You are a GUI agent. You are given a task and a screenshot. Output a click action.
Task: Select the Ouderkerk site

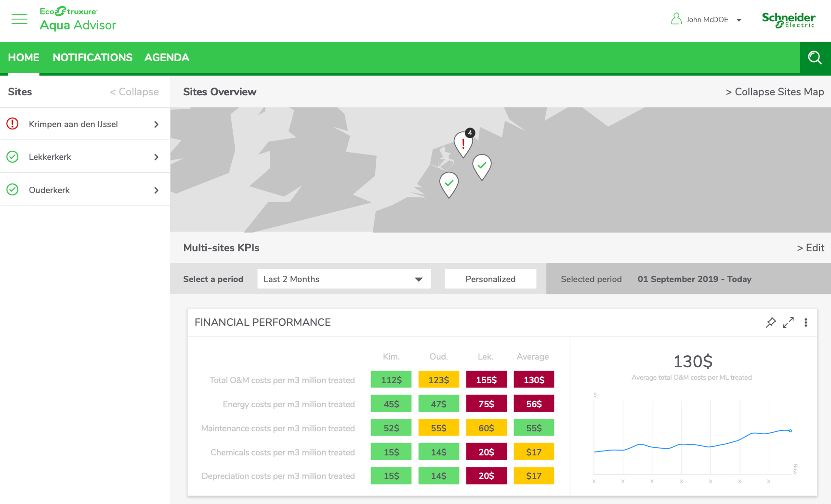click(x=85, y=190)
